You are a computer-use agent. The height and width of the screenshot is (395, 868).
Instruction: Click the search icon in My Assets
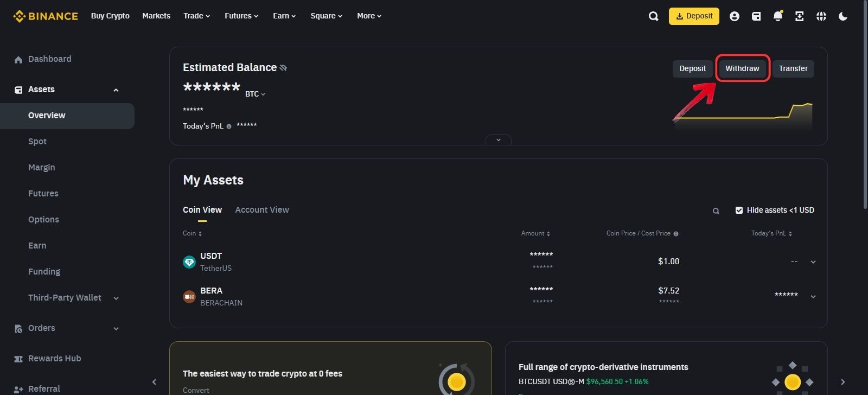click(x=716, y=211)
